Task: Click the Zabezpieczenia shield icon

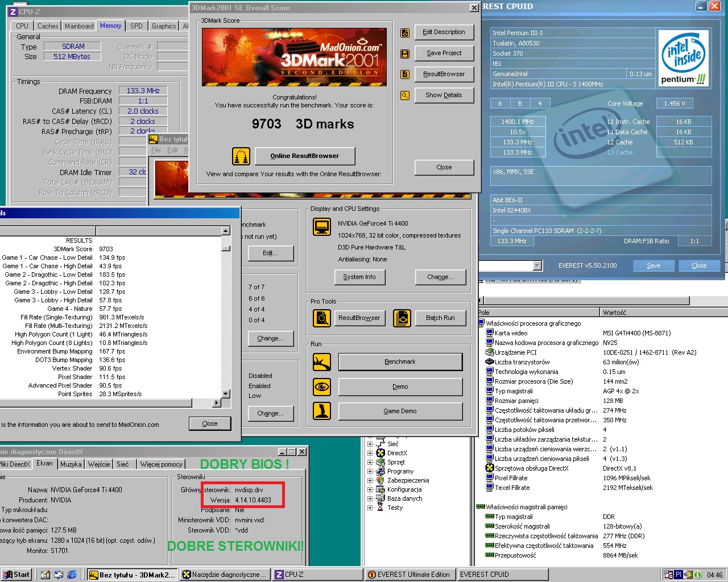Action: point(380,480)
